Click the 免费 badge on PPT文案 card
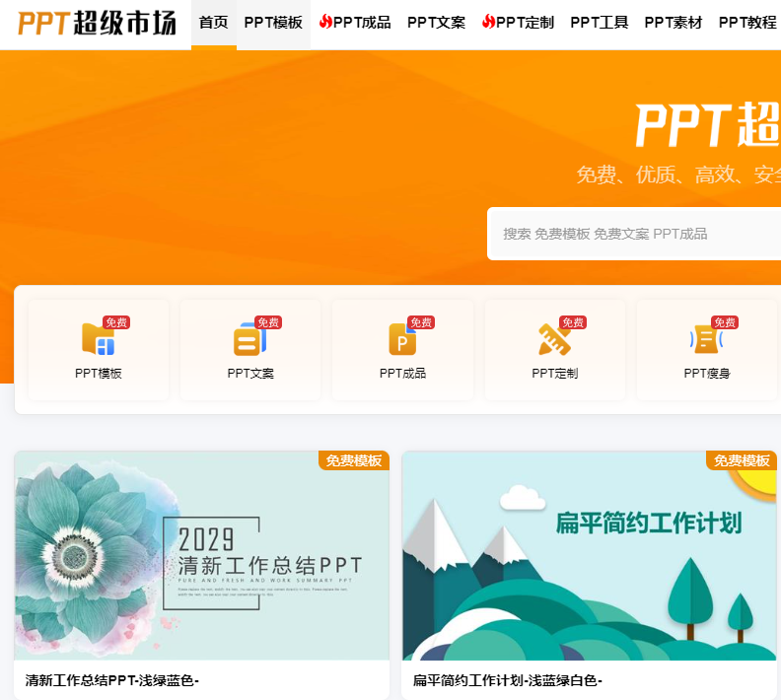Screen dimensions: 781x700 pyautogui.click(x=268, y=322)
